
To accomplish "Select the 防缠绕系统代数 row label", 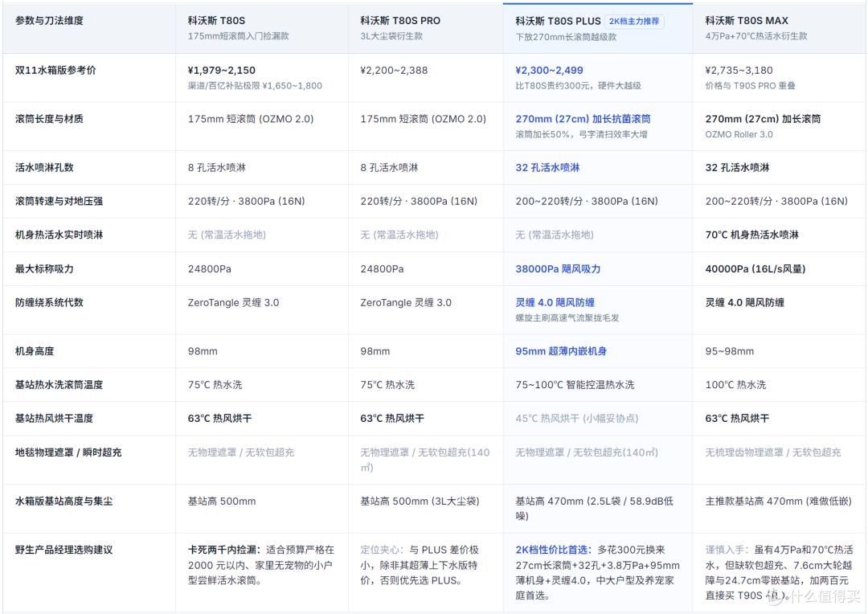I will 49,302.
